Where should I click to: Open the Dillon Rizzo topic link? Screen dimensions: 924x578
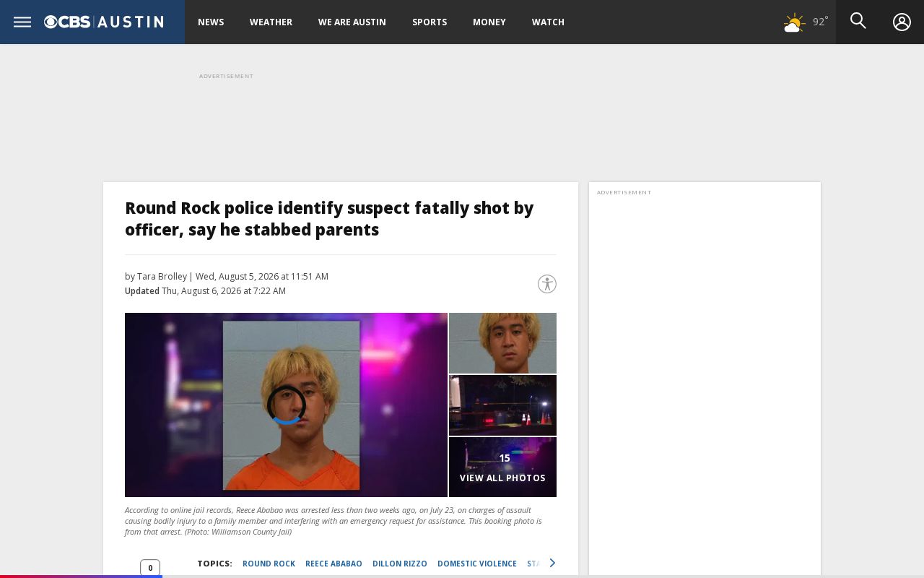click(400, 564)
